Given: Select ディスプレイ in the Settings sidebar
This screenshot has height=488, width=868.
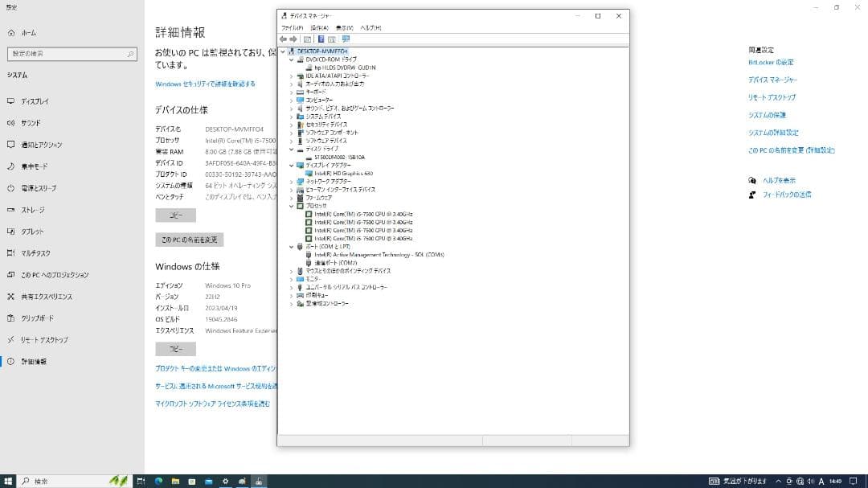Looking at the screenshot, I should click(x=34, y=100).
